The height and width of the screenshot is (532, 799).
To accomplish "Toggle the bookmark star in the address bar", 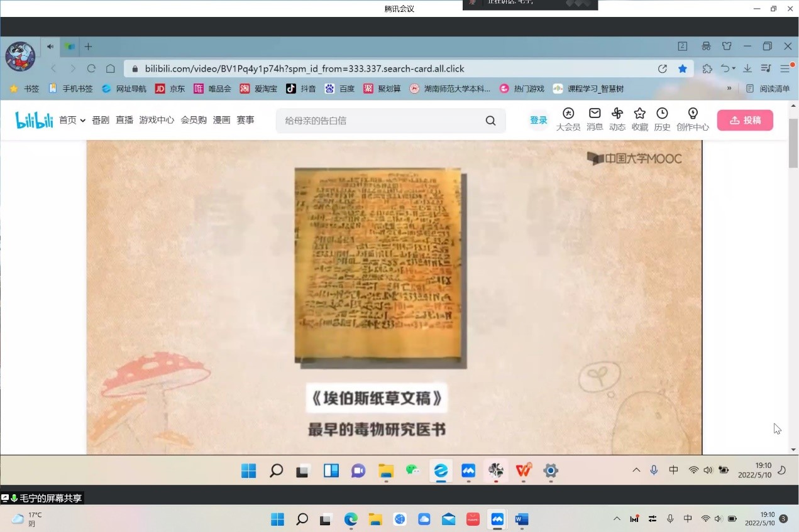I will coord(682,68).
